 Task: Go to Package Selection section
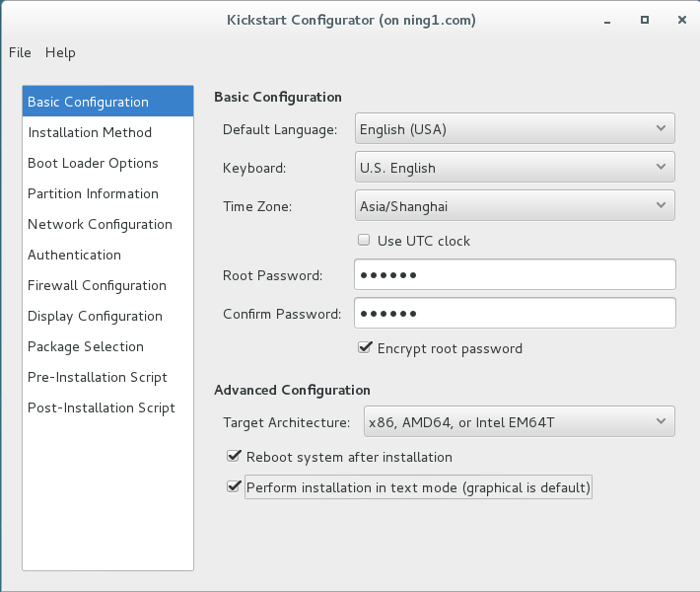pos(86,346)
